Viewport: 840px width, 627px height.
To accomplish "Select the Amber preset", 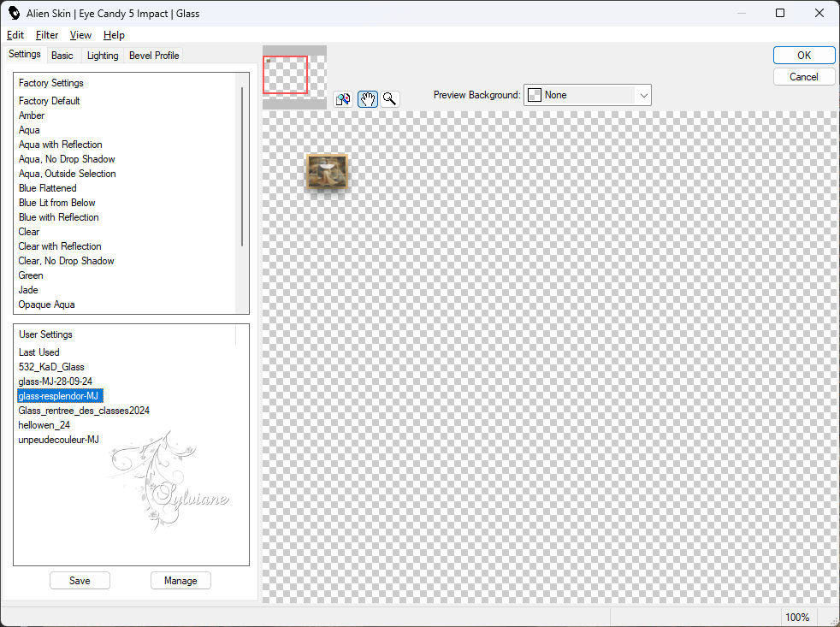I will tap(32, 115).
